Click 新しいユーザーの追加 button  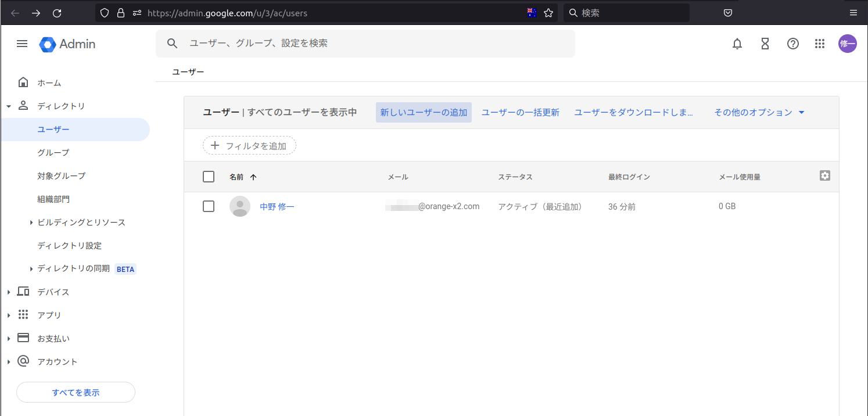pos(424,113)
